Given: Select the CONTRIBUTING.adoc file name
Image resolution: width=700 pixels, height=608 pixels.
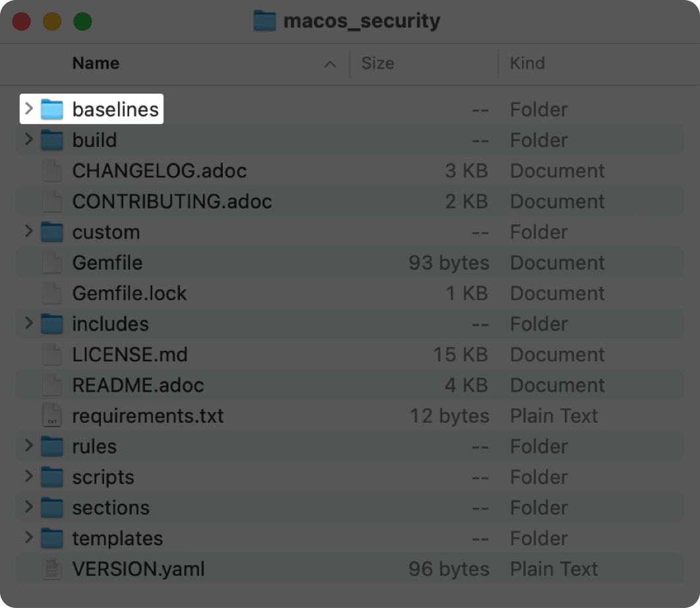Looking at the screenshot, I should coord(172,201).
